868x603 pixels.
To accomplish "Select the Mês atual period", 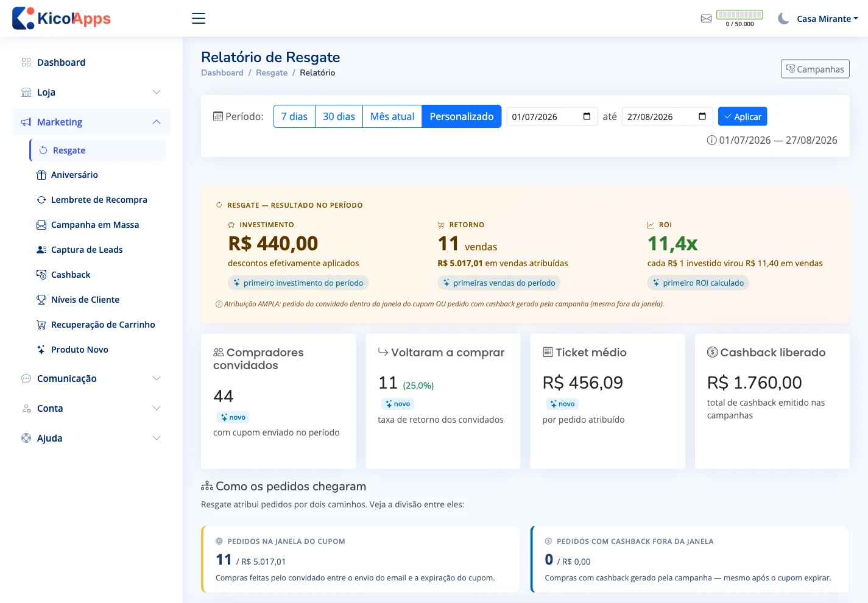I will pyautogui.click(x=392, y=116).
